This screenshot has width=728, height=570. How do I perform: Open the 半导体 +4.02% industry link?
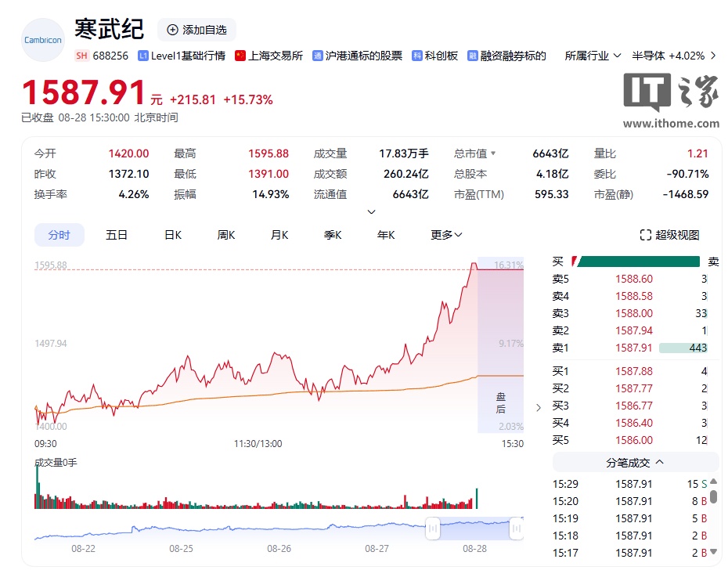668,56
